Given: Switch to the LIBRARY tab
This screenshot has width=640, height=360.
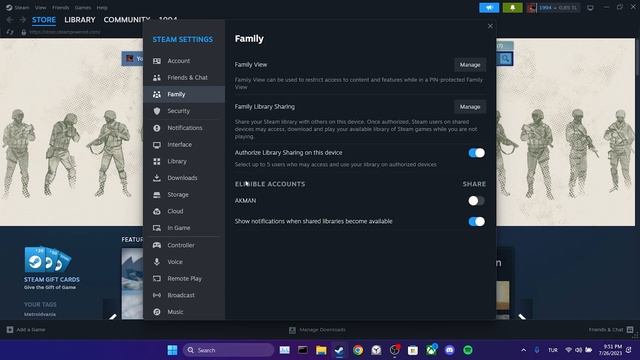Looking at the screenshot, I should tap(80, 20).
